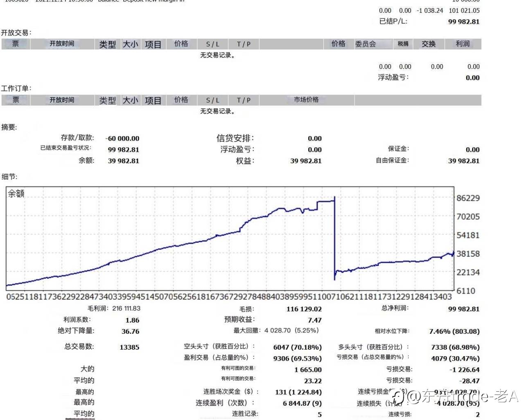The image size is (524, 420).
Task: Click the 86229 axis value on chart
Action: click(468, 198)
